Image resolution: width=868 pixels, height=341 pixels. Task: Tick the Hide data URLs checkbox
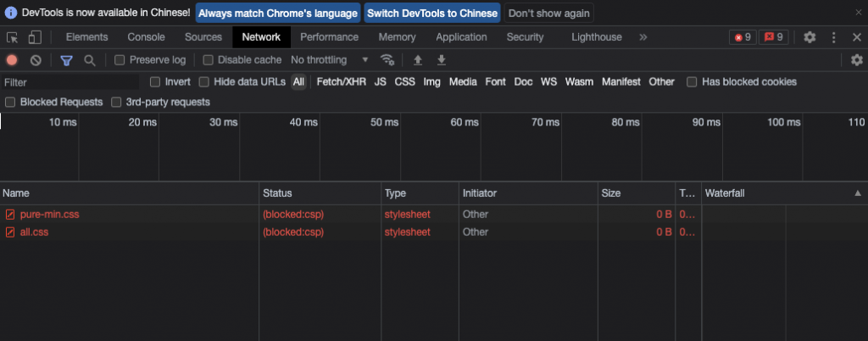click(204, 81)
